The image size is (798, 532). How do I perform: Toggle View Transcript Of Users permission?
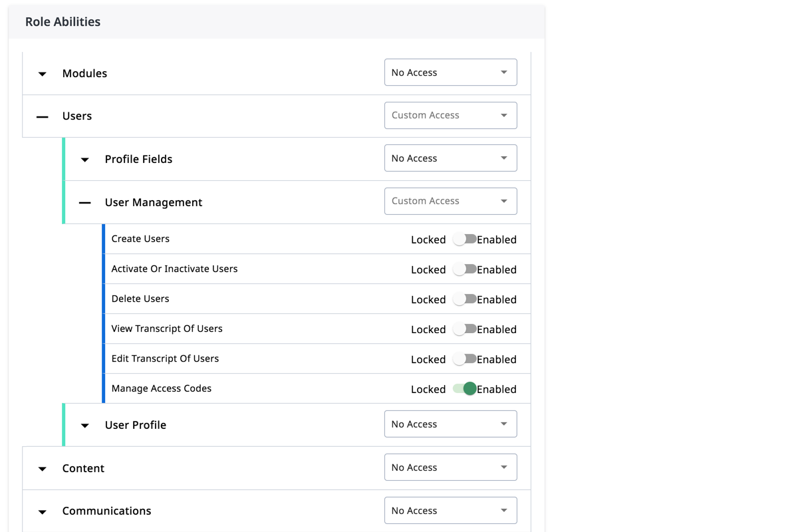466,329
